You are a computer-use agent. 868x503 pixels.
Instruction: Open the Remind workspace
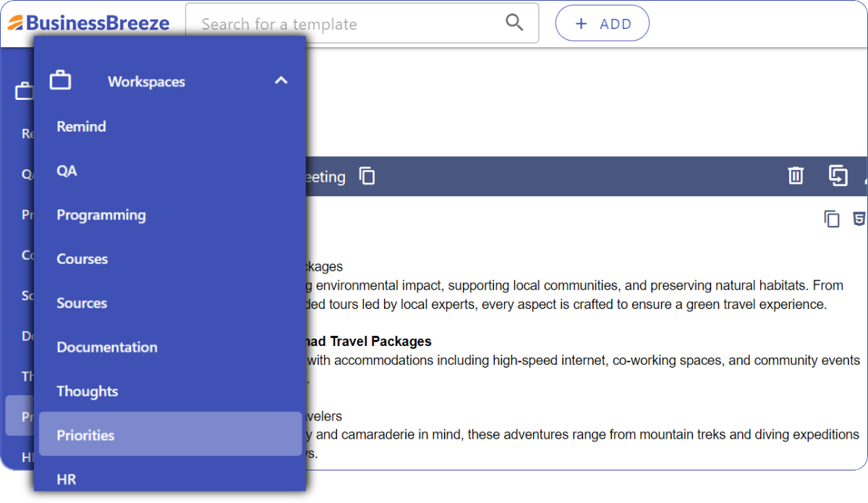coord(82,127)
